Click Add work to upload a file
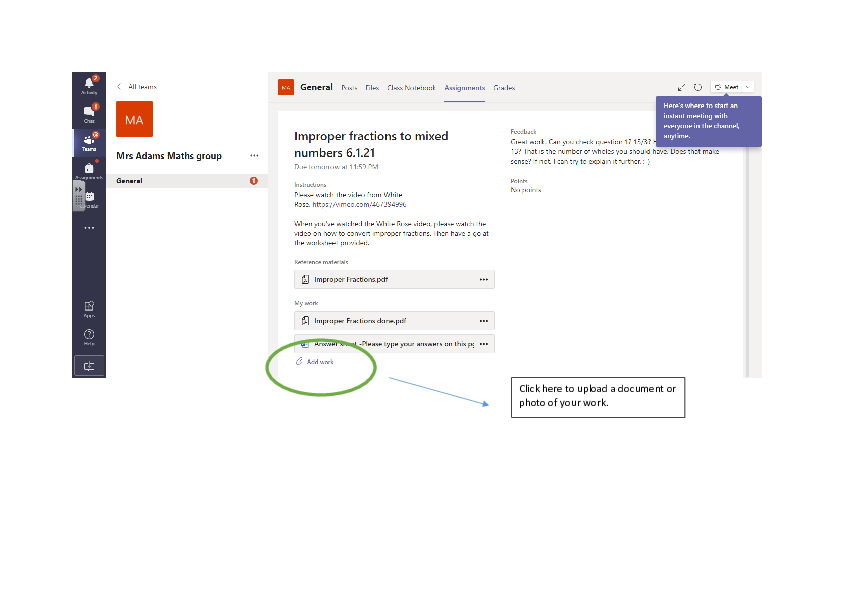Viewport: 842px width, 595px height. [x=319, y=362]
